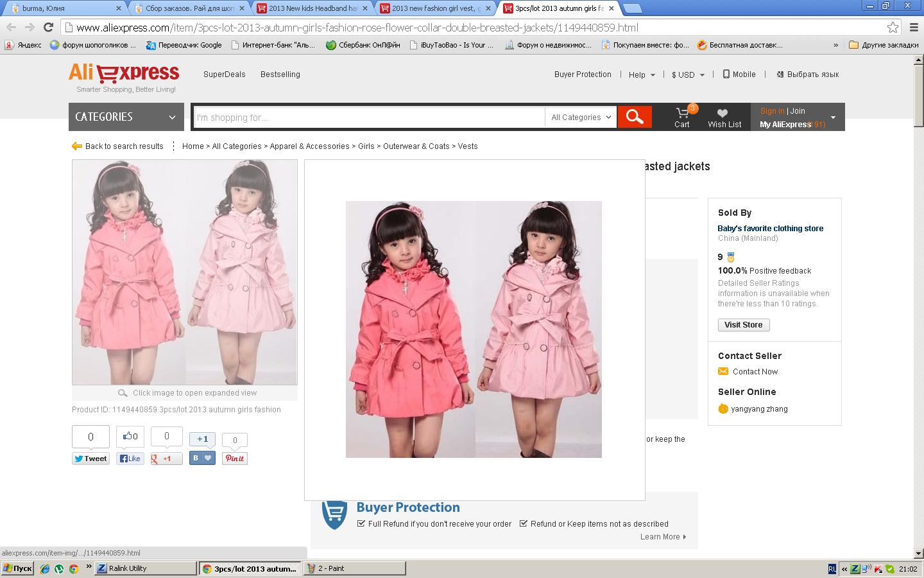The width and height of the screenshot is (924, 578).
Task: Go back with the browser back arrow
Action: coord(11,27)
